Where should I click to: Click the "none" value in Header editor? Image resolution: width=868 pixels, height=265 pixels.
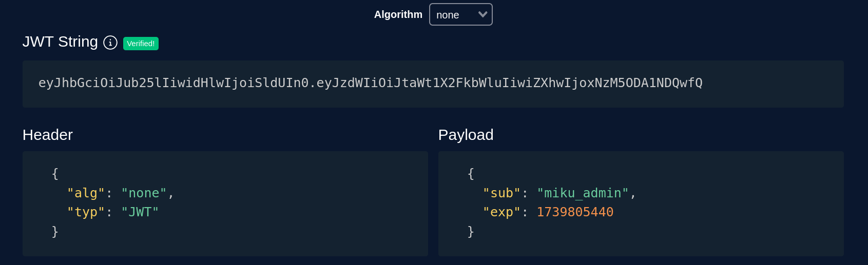click(144, 193)
